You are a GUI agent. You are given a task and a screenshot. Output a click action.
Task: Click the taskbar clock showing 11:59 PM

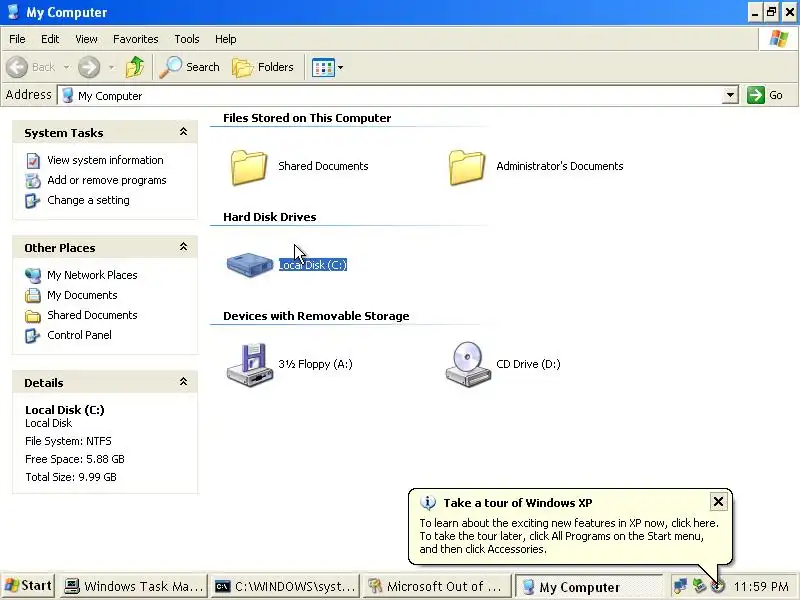coord(761,587)
